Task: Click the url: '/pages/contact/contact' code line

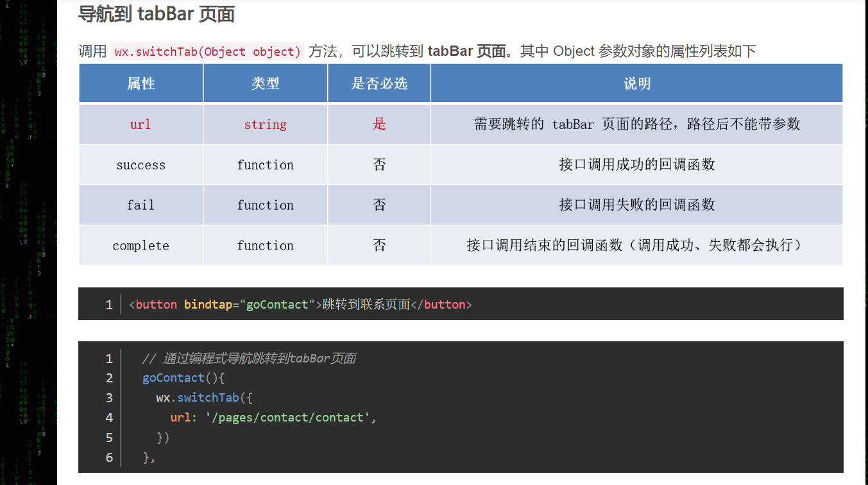Action: [x=273, y=418]
